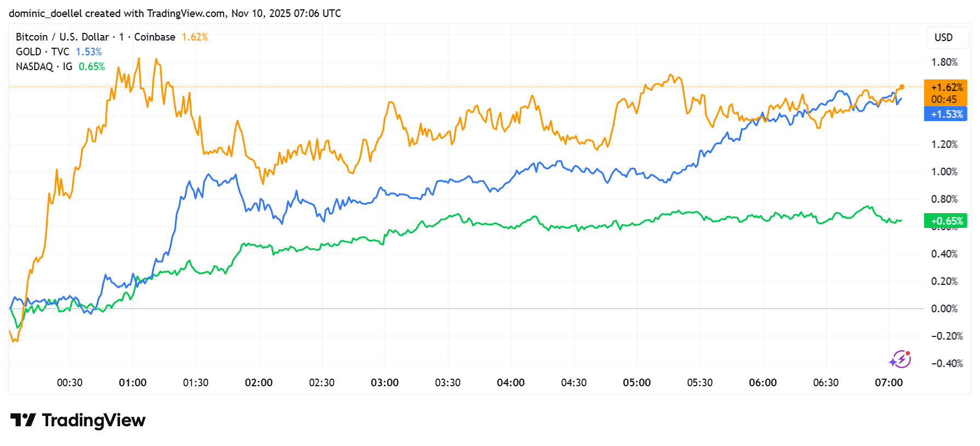Select the NASDAQ · IG legend entry

tap(44, 66)
